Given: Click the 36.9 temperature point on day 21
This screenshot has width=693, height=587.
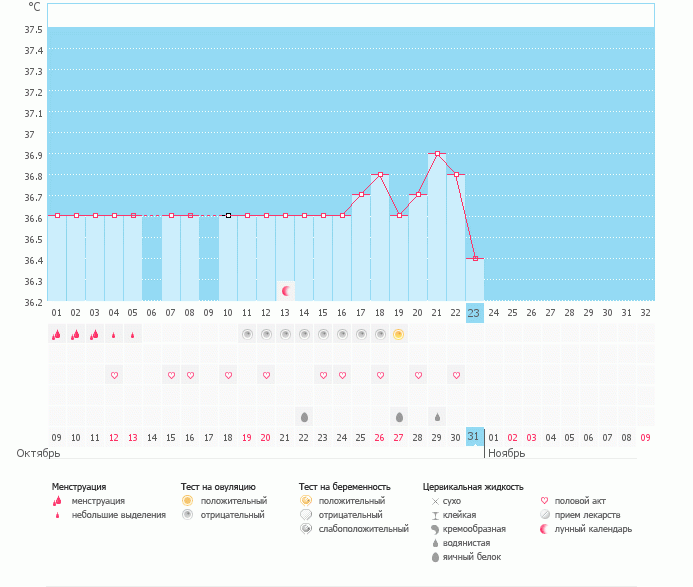Looking at the screenshot, I should [437, 154].
